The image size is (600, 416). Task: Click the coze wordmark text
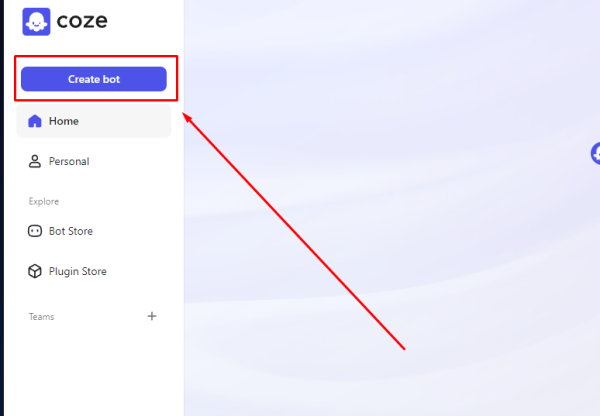[x=82, y=21]
